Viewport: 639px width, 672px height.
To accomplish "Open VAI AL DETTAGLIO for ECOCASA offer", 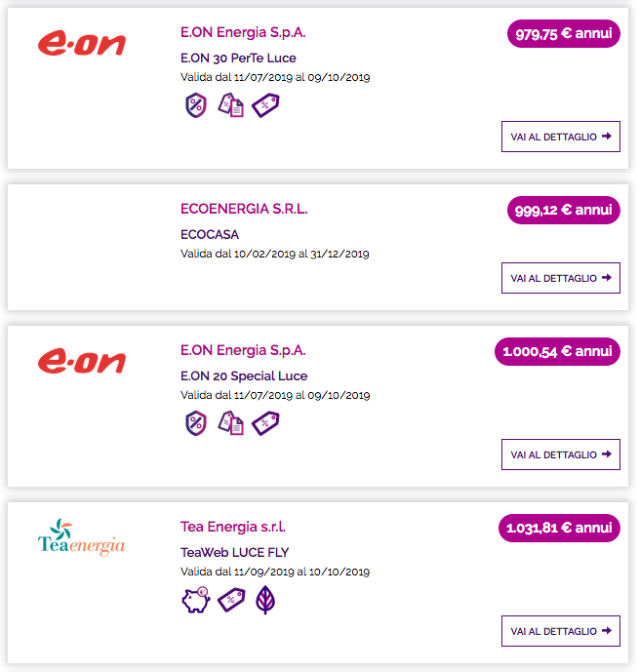I will click(x=561, y=278).
